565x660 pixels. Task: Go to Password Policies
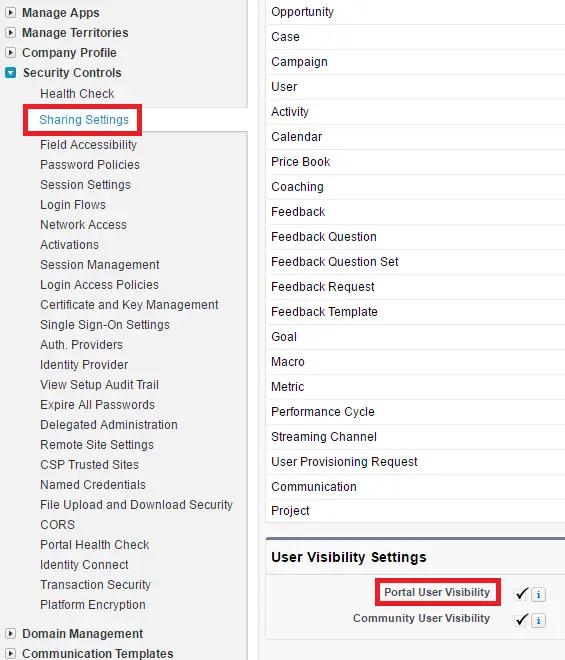pyautogui.click(x=90, y=165)
